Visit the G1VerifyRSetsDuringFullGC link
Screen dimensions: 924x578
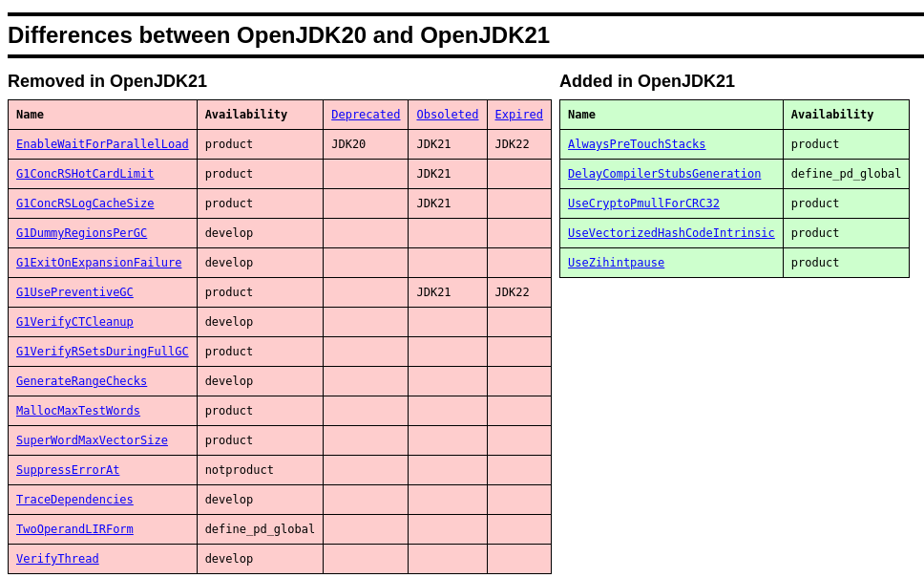102,351
